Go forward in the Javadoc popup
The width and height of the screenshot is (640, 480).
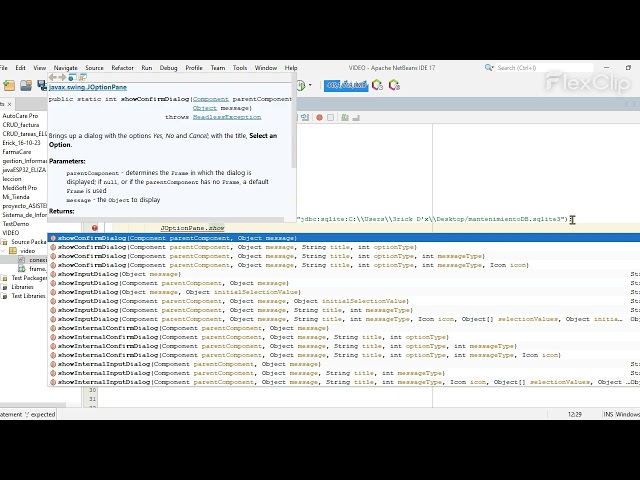coord(62,77)
